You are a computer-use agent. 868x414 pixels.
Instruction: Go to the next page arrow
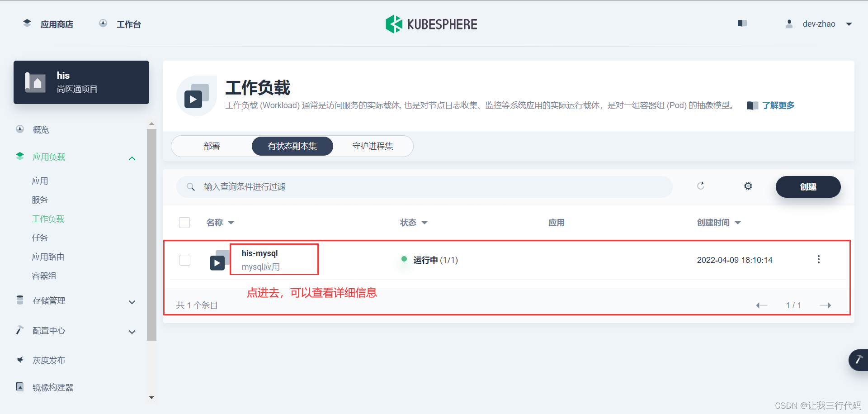[826, 305]
